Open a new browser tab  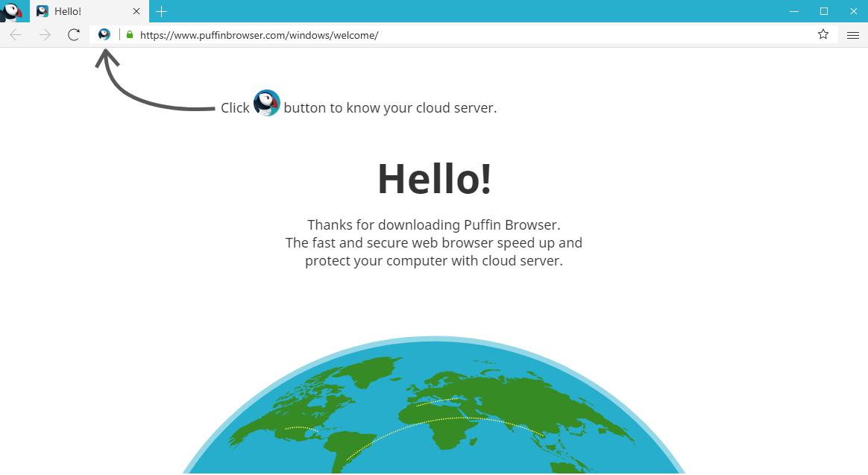click(x=162, y=11)
